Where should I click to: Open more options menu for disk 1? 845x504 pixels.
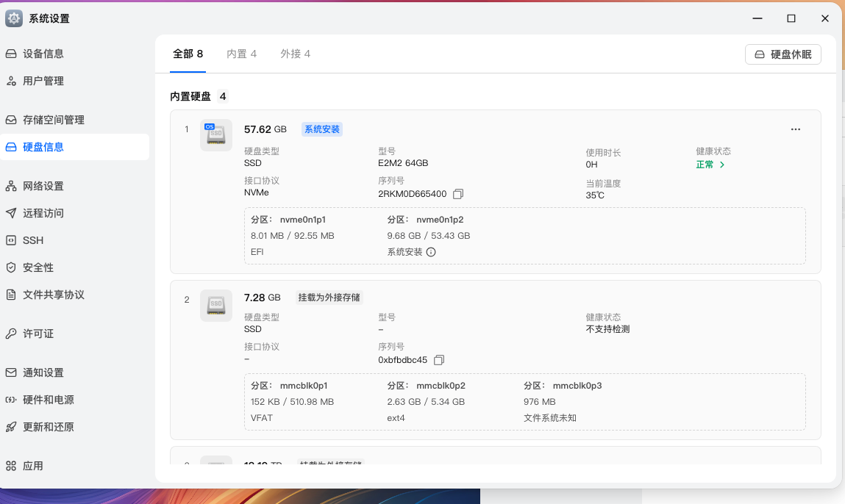point(795,129)
